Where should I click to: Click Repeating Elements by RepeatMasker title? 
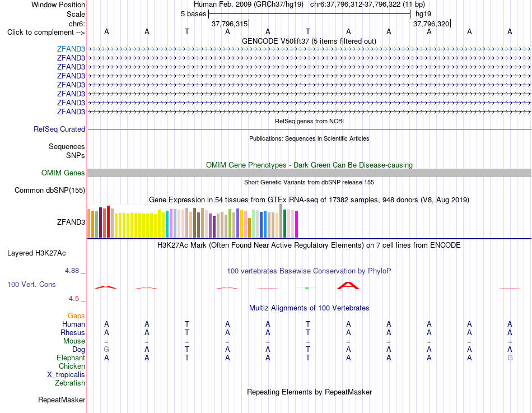309,392
